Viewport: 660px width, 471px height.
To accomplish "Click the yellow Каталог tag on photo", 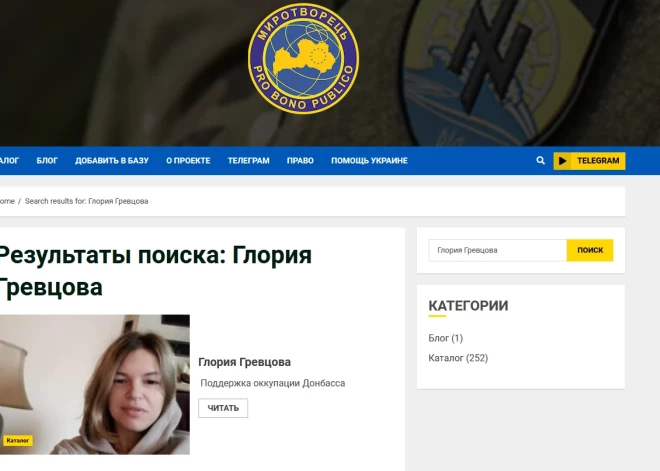I will coord(18,440).
